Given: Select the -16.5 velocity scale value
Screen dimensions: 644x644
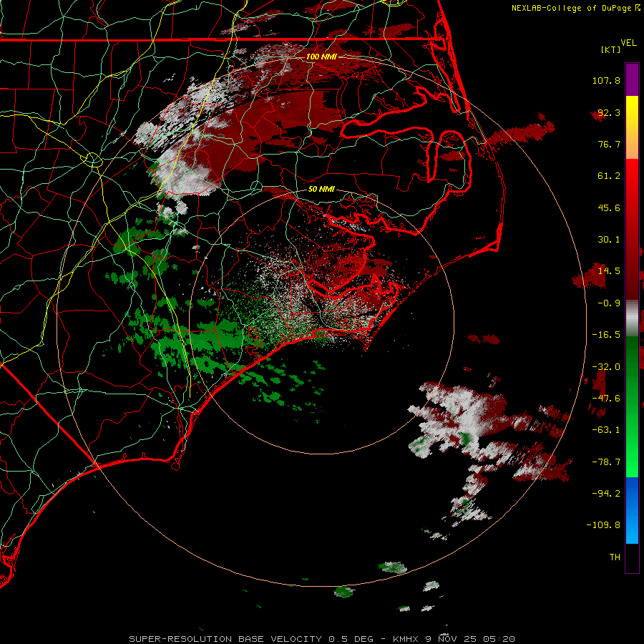Looking at the screenshot, I should click(606, 335).
